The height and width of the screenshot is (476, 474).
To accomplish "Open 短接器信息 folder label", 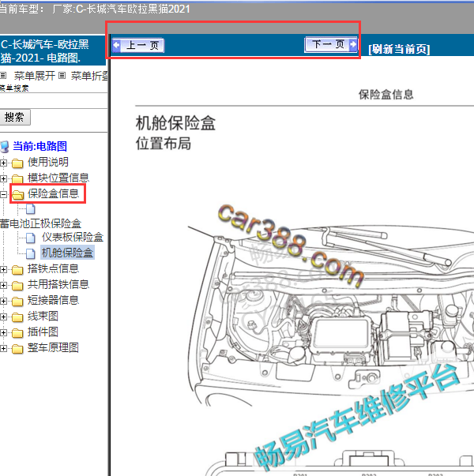I will pyautogui.click(x=53, y=300).
